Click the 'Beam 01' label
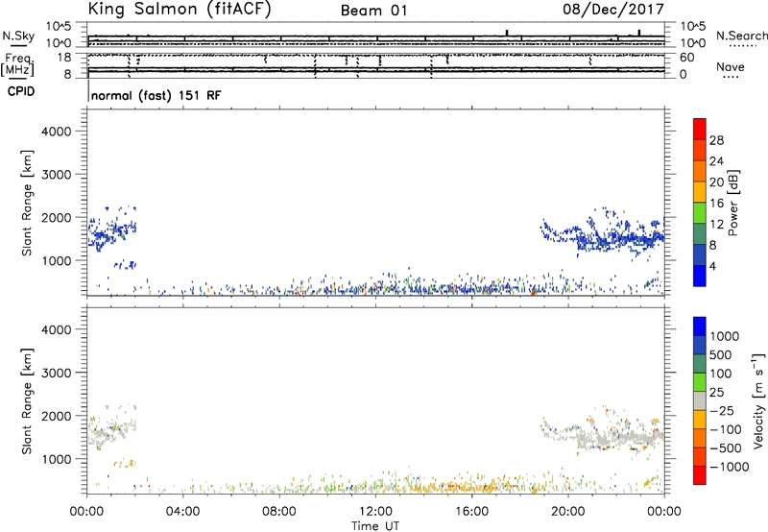Screen dimensions: 768x532 [373, 11]
